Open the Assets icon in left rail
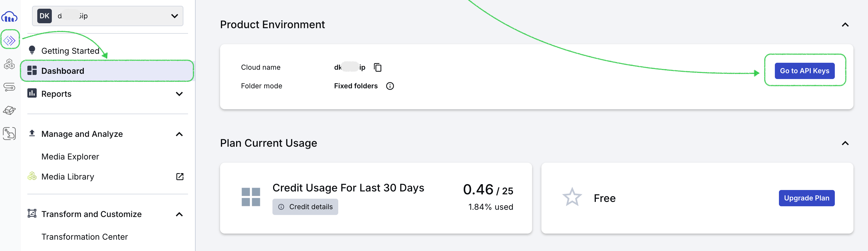The image size is (868, 251). point(9,64)
